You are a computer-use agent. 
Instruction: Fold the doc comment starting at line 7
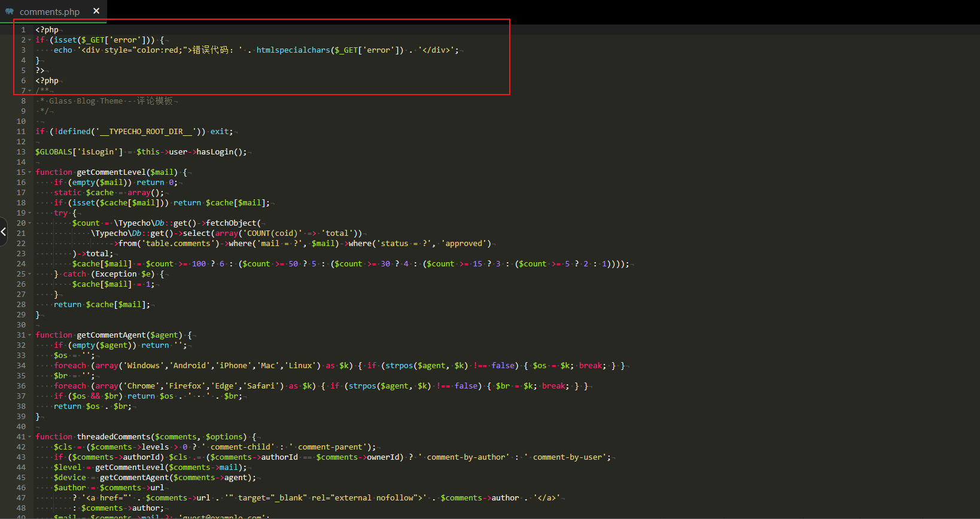(x=29, y=91)
